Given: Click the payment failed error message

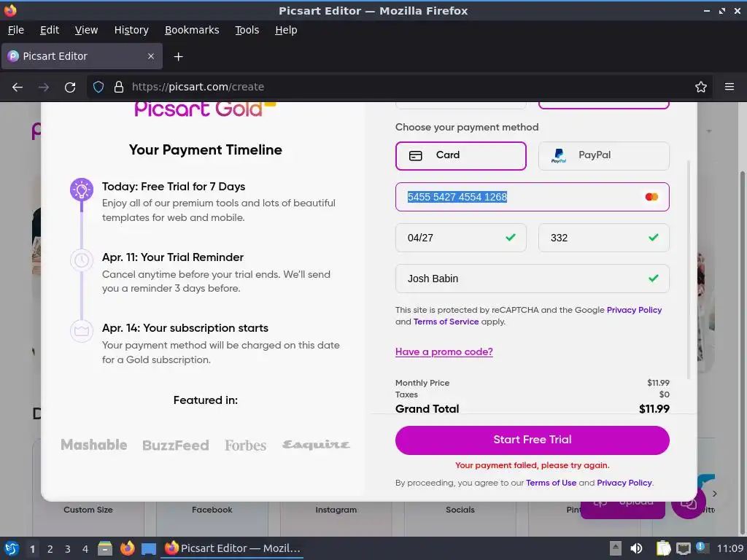Looking at the screenshot, I should coord(532,465).
